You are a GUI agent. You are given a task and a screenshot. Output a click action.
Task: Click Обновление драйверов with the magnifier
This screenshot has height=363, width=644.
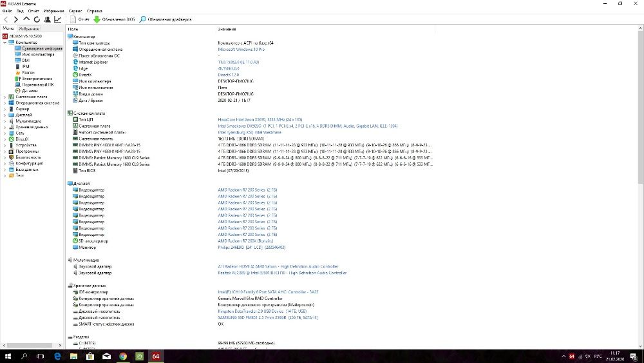pyautogui.click(x=166, y=19)
